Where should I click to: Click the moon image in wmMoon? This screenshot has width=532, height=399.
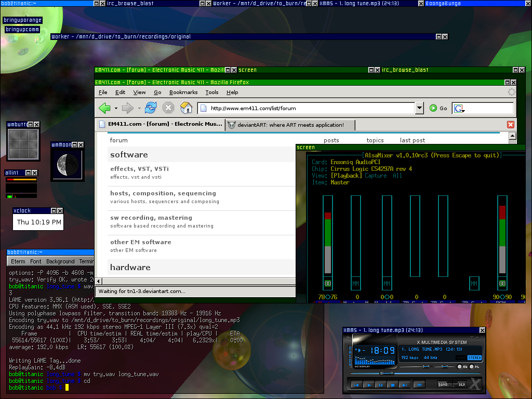coord(67,165)
